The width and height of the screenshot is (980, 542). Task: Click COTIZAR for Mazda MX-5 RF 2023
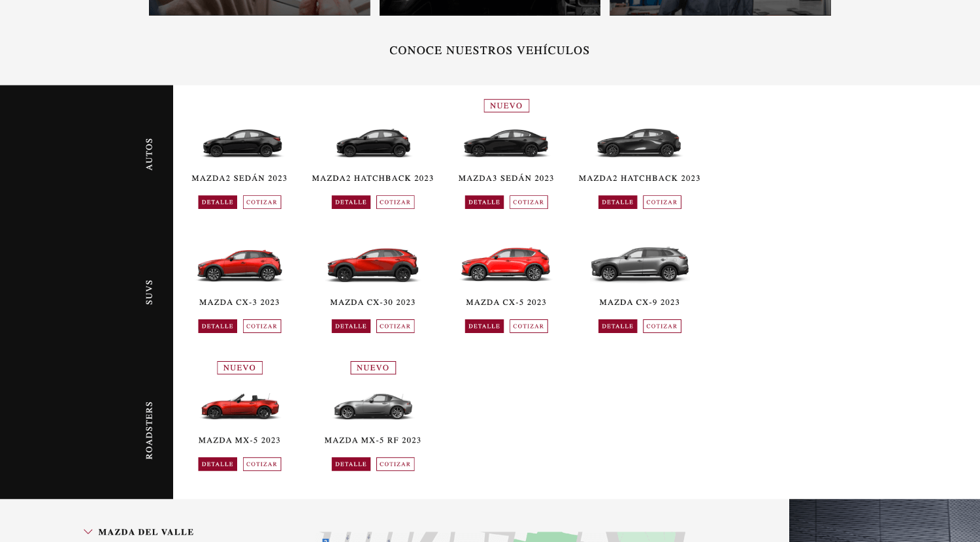pyautogui.click(x=395, y=464)
